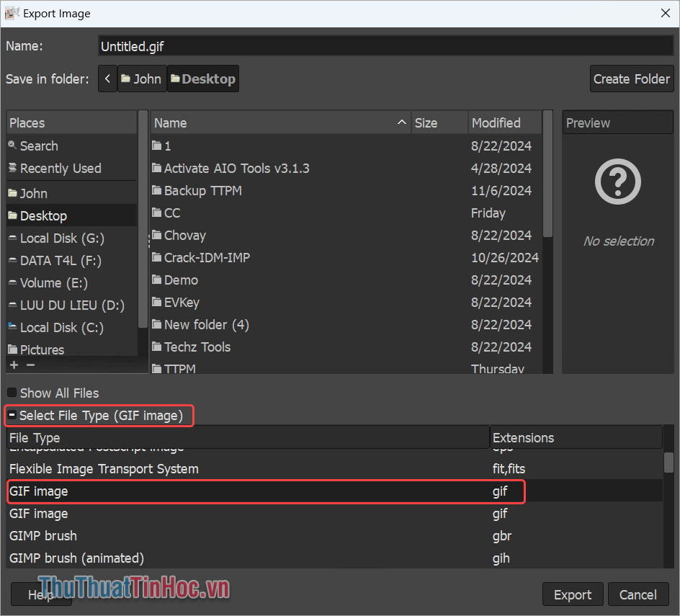680x616 pixels.
Task: Click the GIMP icon in the title bar
Action: pos(12,13)
